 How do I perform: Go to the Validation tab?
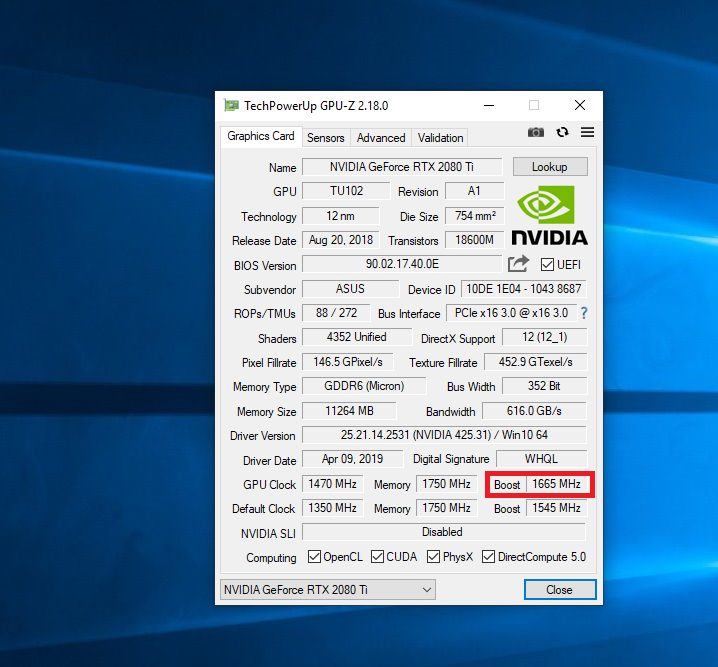pyautogui.click(x=441, y=138)
